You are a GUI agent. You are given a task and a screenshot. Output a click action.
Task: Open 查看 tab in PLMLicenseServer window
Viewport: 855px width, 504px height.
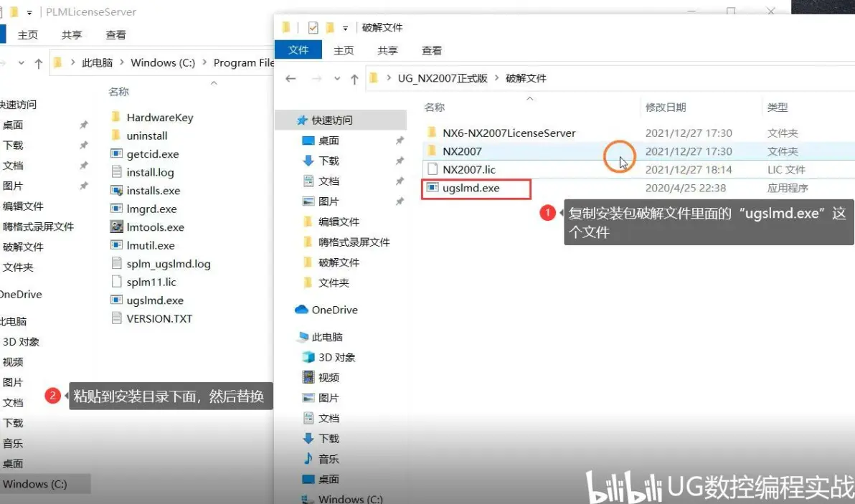[115, 35]
